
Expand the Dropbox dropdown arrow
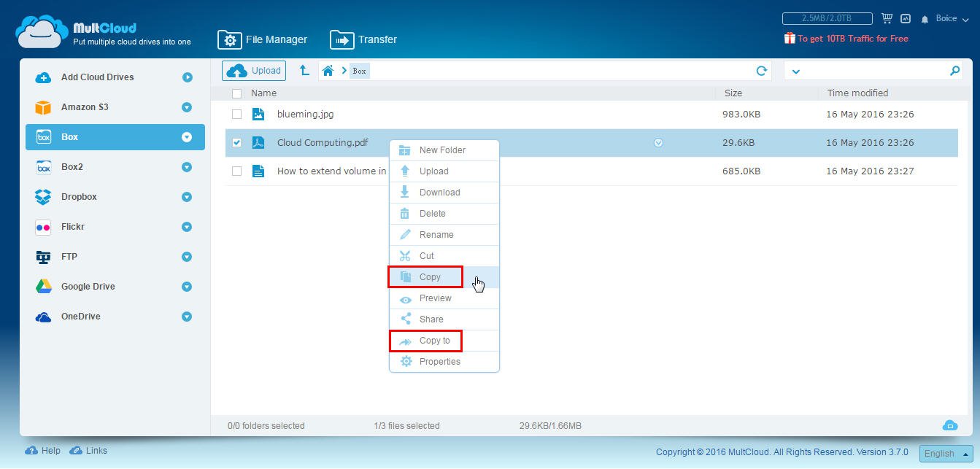[x=187, y=197]
